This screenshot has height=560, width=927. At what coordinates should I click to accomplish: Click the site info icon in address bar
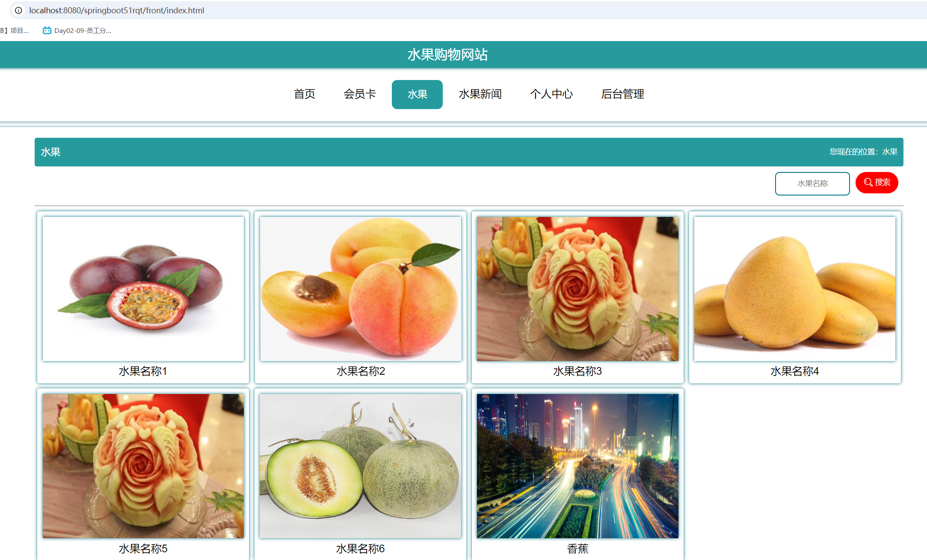pyautogui.click(x=18, y=10)
